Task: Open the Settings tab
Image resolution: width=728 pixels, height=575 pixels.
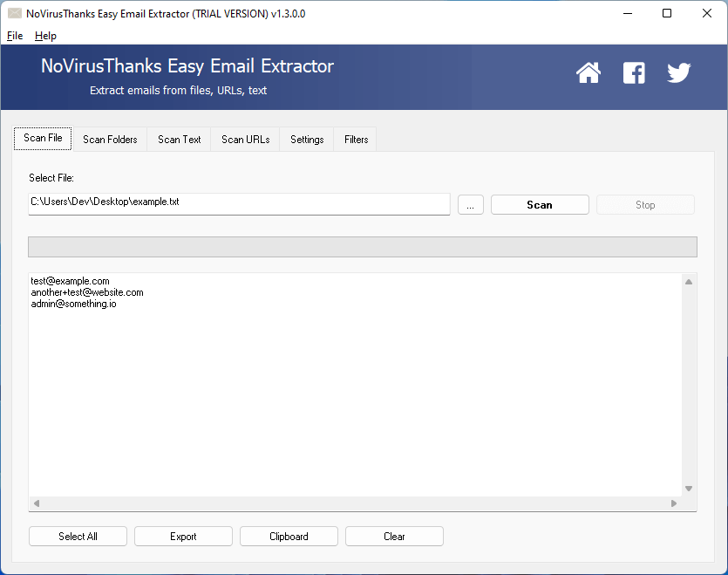Action: 306,139
